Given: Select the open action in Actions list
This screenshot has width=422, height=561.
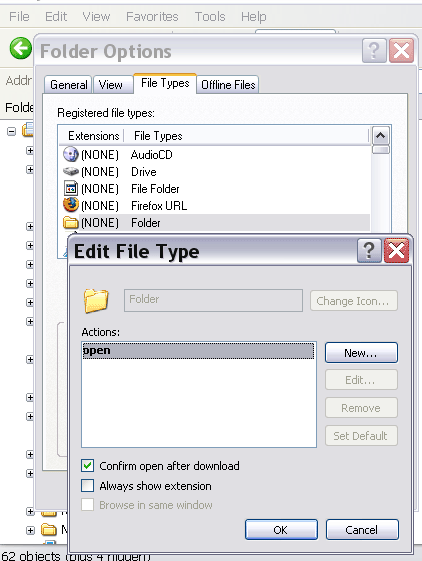Looking at the screenshot, I should [x=198, y=351].
